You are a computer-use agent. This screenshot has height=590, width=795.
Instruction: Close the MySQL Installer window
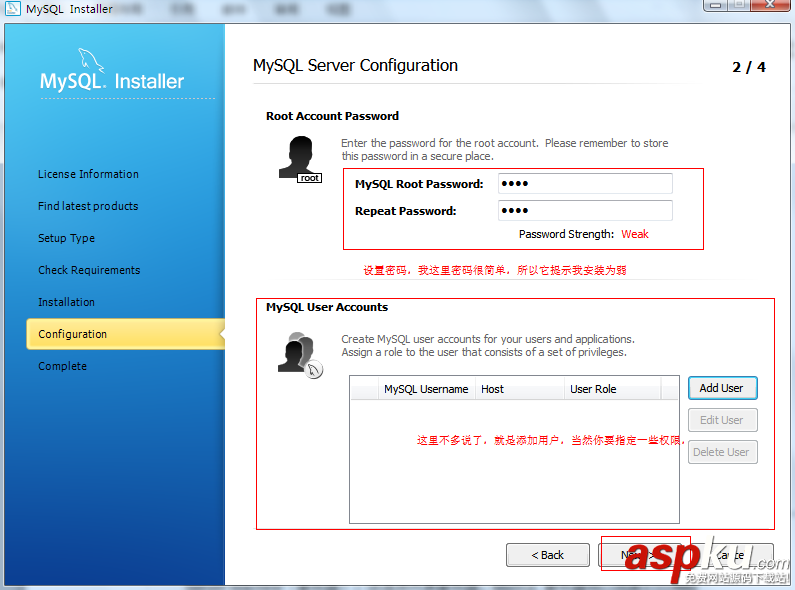click(770, 5)
